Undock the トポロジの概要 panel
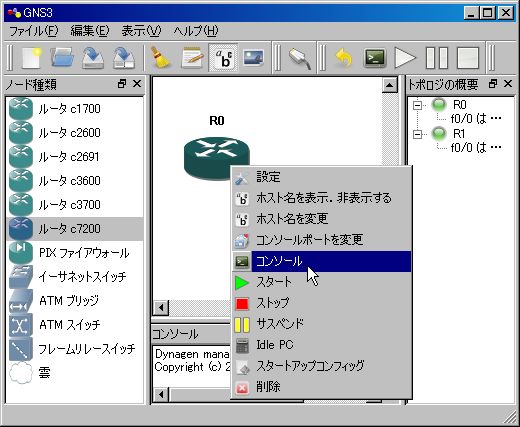 (493, 84)
